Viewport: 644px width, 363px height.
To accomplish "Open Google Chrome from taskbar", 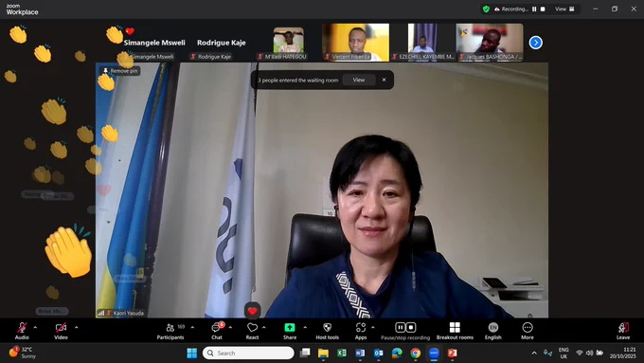I will [x=415, y=353].
